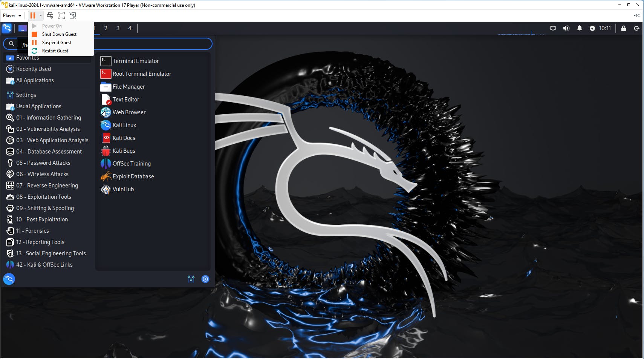Screen dimensions: 644x359
Task: Open 07 - Reverse Engineering category
Action: click(47, 186)
